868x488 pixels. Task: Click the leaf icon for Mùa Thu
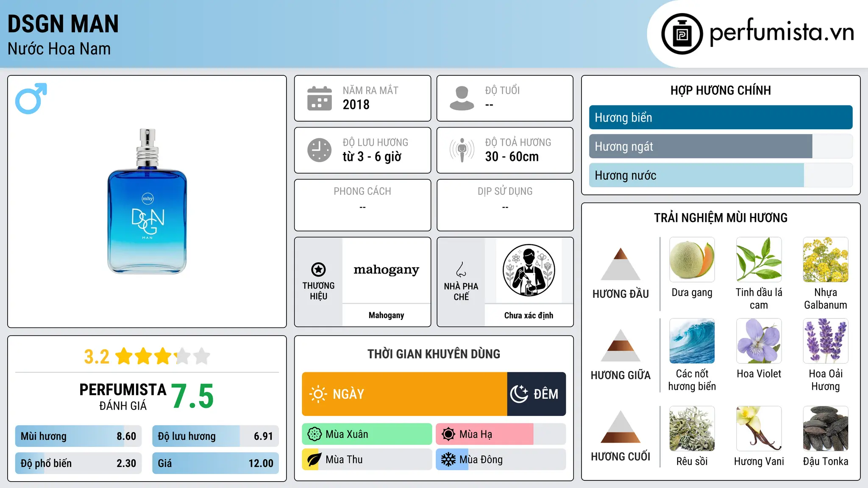[x=314, y=460]
